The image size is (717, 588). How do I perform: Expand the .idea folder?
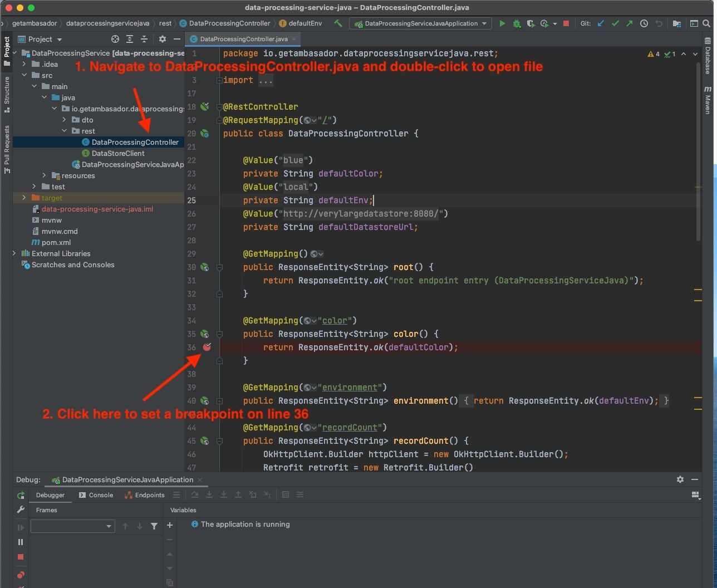24,64
